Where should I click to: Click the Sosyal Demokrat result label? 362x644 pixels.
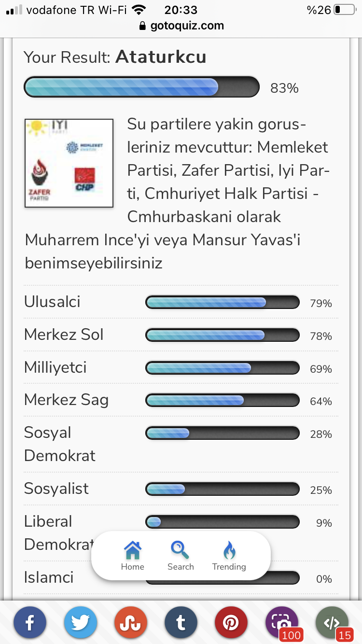pyautogui.click(x=60, y=444)
